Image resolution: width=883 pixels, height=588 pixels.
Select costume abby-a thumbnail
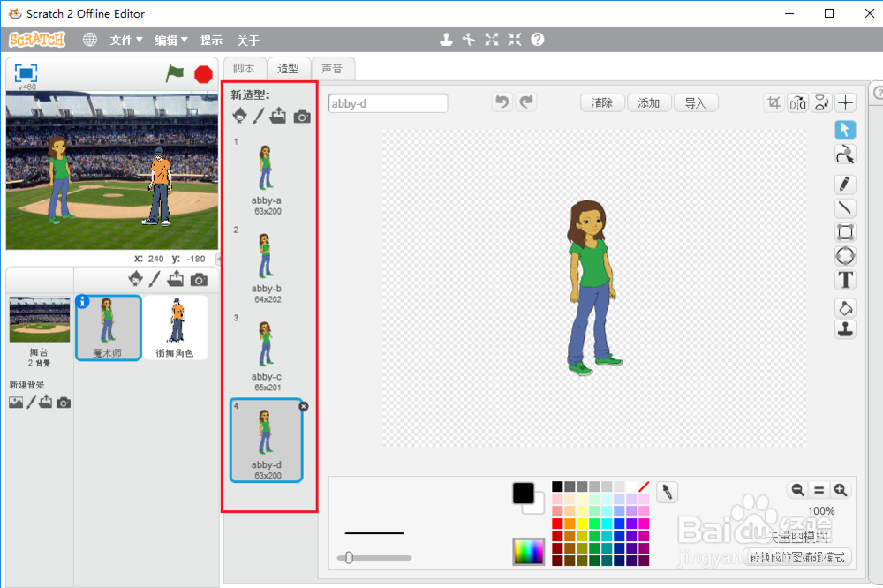tap(266, 177)
